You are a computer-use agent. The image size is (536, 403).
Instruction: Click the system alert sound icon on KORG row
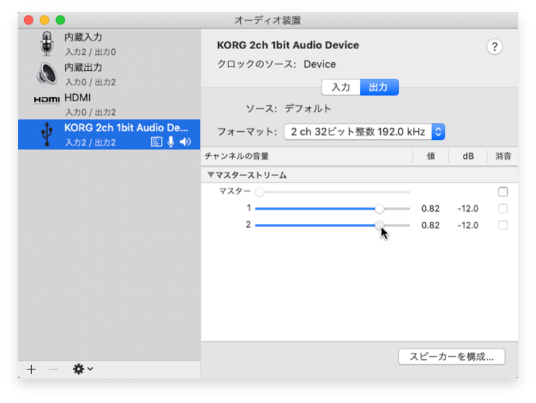(157, 142)
